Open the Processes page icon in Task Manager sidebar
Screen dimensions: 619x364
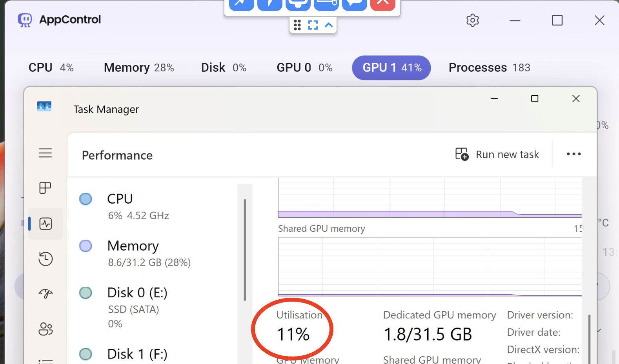(46, 188)
